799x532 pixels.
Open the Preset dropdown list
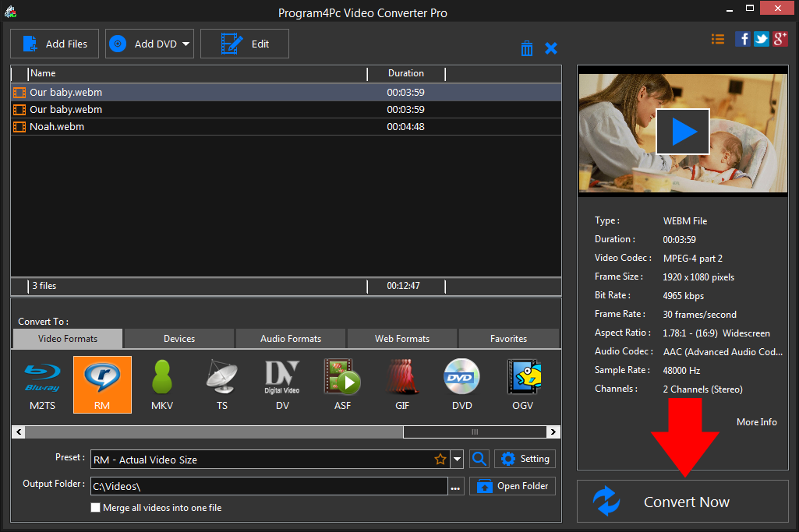(457, 459)
